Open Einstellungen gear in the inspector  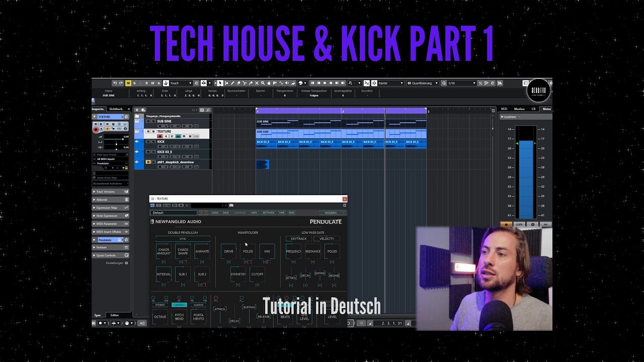point(126,263)
